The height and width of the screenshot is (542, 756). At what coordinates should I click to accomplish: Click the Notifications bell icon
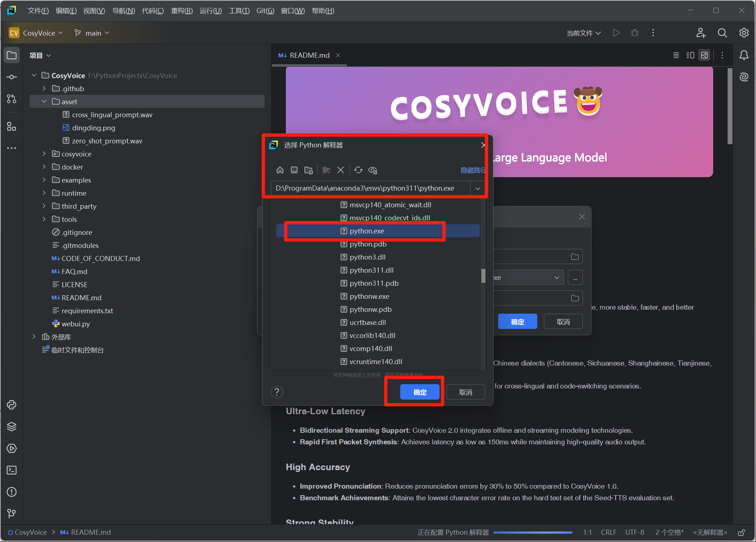(x=744, y=55)
